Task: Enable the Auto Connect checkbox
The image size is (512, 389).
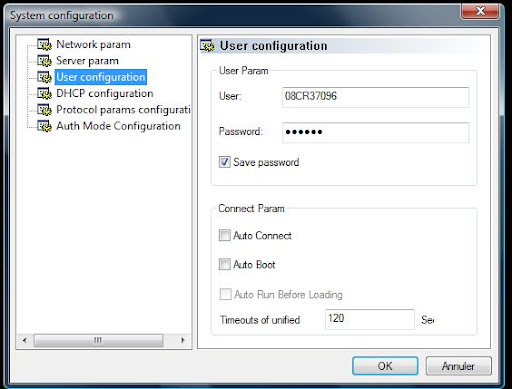Action: coord(224,235)
